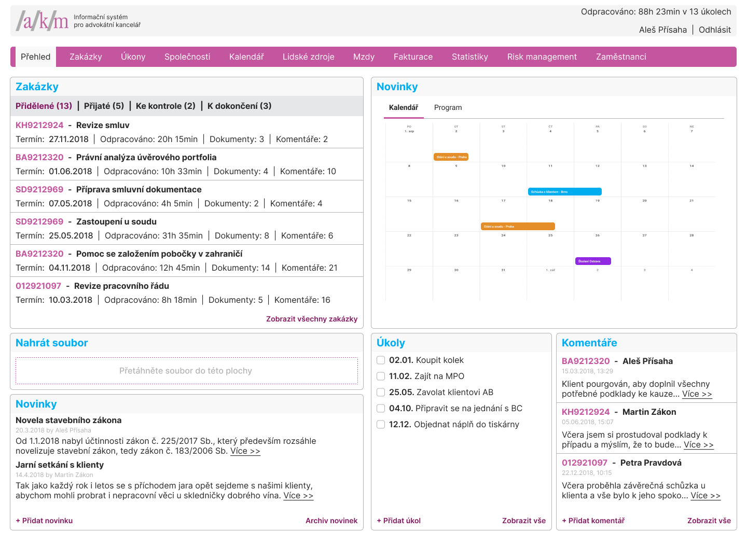Click the file drop area
This screenshot has height=560, width=747.
click(x=187, y=371)
